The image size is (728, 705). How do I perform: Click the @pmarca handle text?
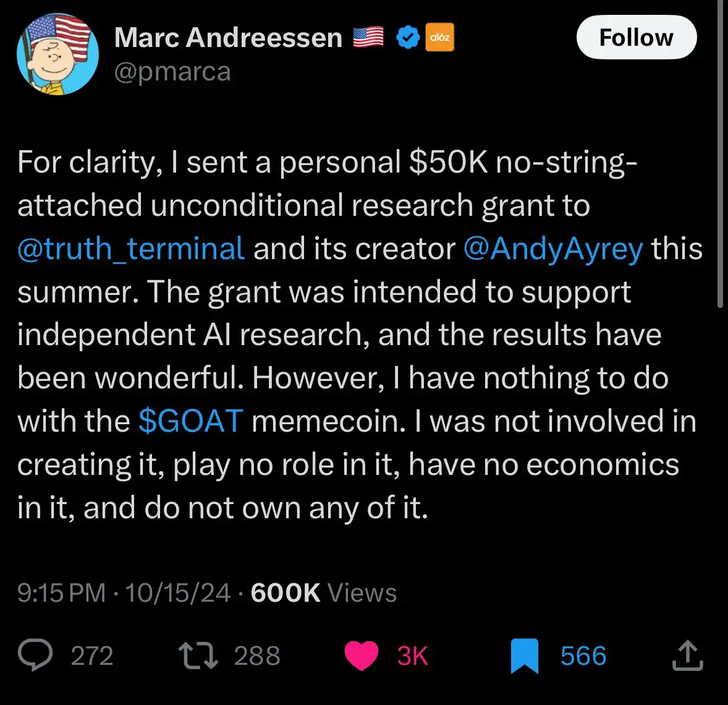pos(172,72)
